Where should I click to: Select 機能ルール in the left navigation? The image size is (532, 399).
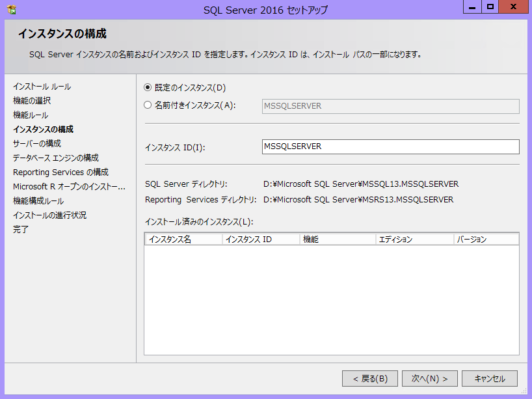pos(31,115)
